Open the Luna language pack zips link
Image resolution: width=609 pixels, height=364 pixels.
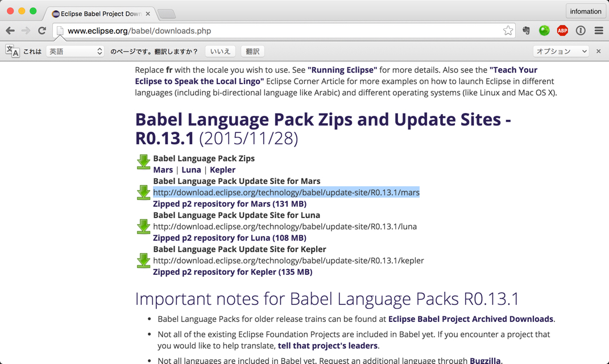coord(191,170)
